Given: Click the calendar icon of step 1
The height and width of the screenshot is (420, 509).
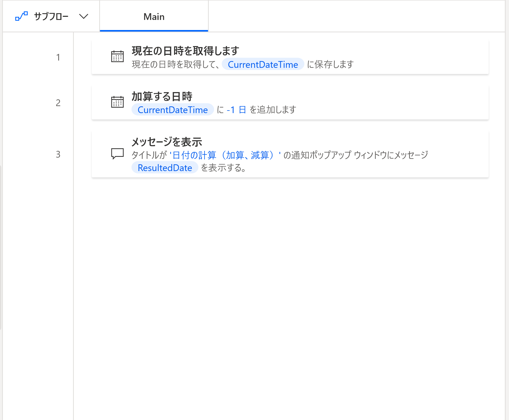Looking at the screenshot, I should [x=117, y=56].
